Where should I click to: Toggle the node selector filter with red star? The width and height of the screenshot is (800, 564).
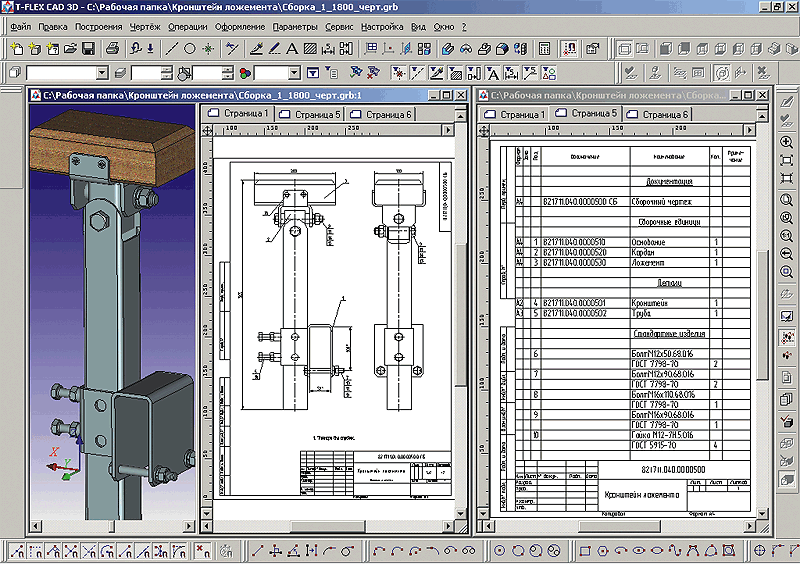tap(398, 73)
